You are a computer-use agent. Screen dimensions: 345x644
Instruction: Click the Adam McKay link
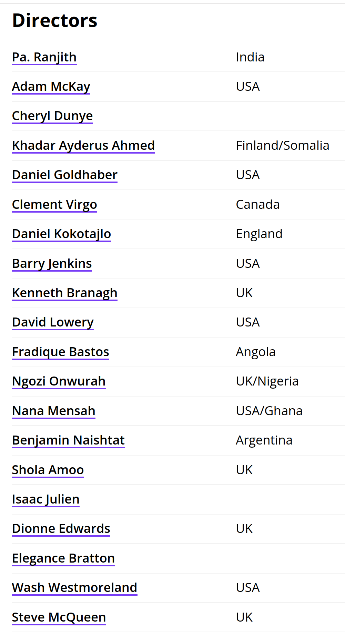click(51, 87)
